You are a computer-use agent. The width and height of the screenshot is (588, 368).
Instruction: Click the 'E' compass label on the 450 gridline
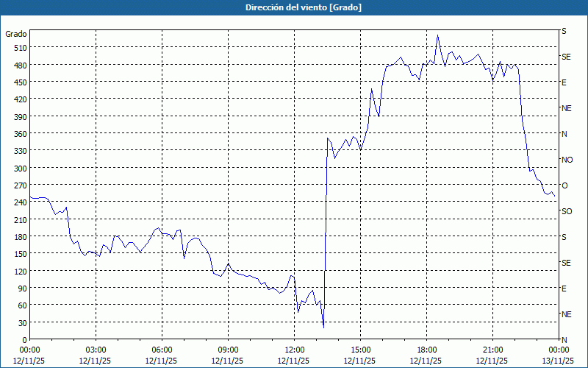[564, 82]
